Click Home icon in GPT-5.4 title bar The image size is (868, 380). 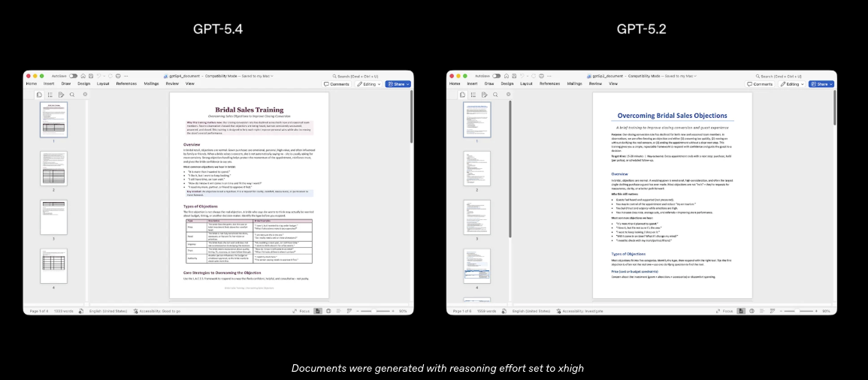click(x=83, y=76)
